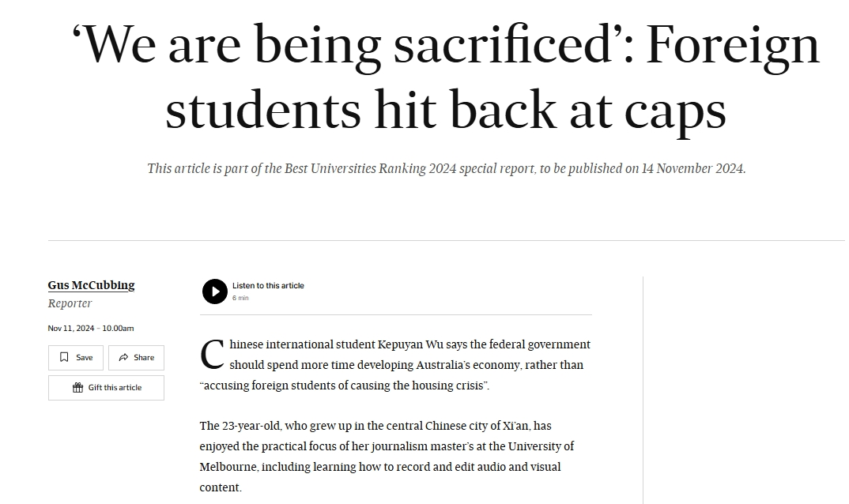The image size is (849, 504).
Task: Click the bookmark icon on the Save button
Action: click(x=64, y=357)
